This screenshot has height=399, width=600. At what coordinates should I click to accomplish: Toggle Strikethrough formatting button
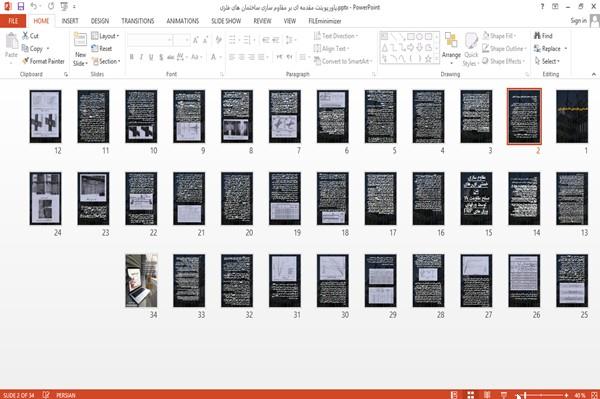(x=171, y=57)
